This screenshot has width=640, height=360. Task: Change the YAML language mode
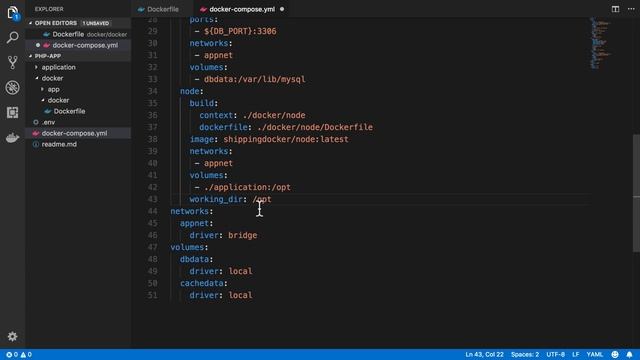(x=595, y=355)
